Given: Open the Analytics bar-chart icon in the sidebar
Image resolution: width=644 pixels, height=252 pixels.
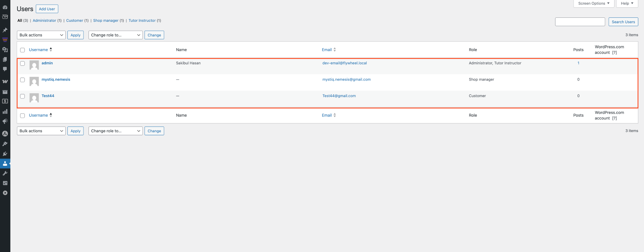Looking at the screenshot, I should click(5, 111).
